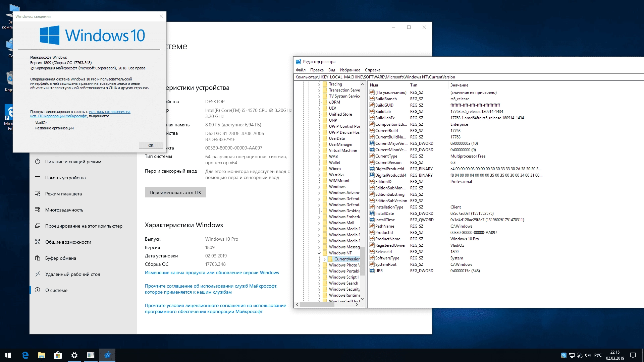
Task: Click the РУС language indicator in taskbar
Action: [x=598, y=355]
